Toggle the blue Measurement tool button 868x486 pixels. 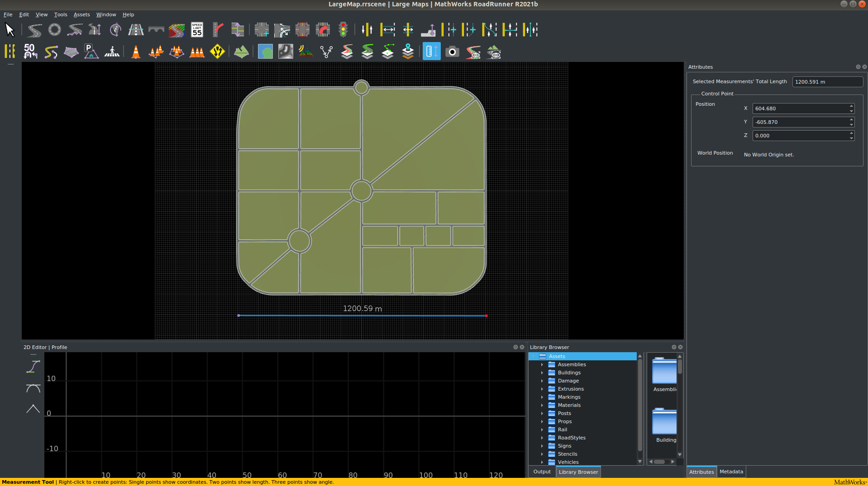pyautogui.click(x=431, y=52)
